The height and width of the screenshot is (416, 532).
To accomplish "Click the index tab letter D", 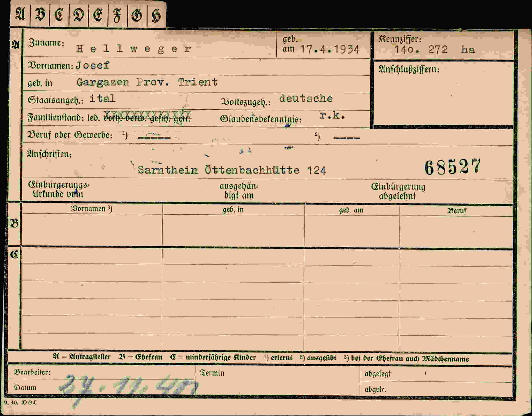I will tap(79, 15).
